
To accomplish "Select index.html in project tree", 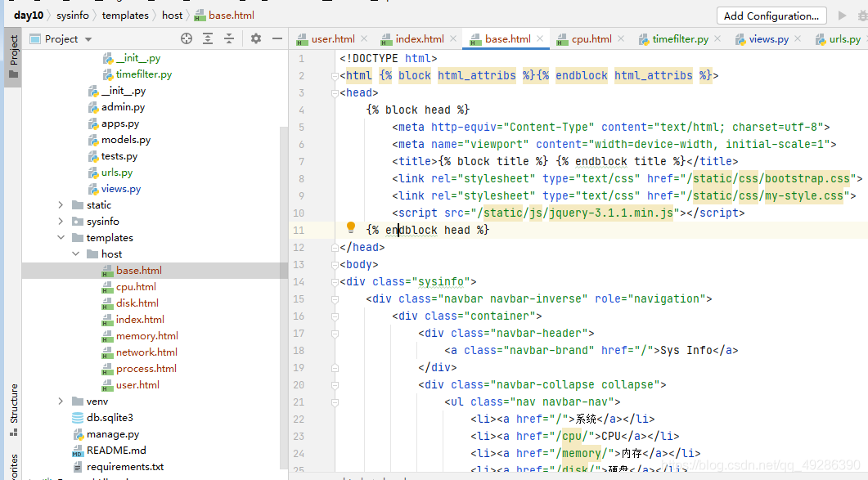I will point(140,320).
